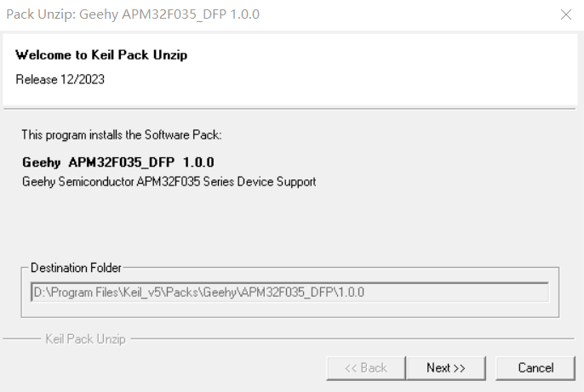Click the 'Geehy Semiconductor APM32F035 Series Device Support' description
This screenshot has width=584, height=392.
(169, 181)
